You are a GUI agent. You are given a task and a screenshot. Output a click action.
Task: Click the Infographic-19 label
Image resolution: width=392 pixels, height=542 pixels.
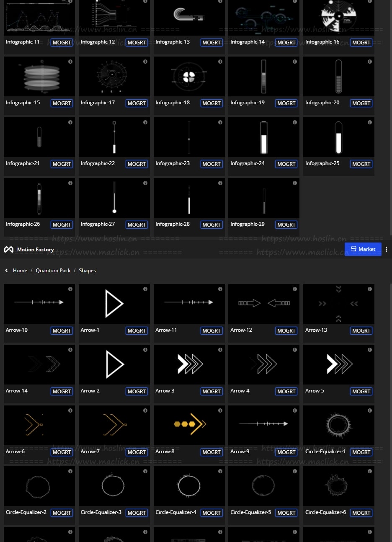coord(248,103)
